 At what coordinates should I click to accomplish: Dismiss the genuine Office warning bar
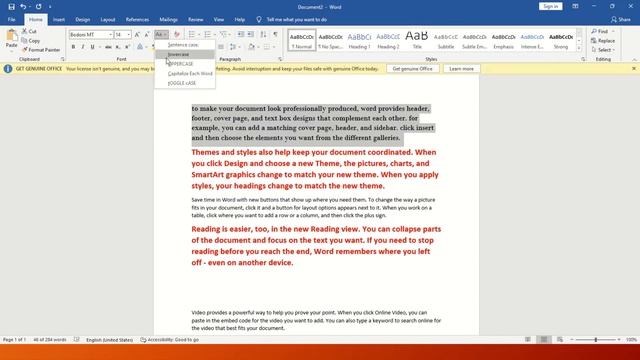(x=634, y=69)
